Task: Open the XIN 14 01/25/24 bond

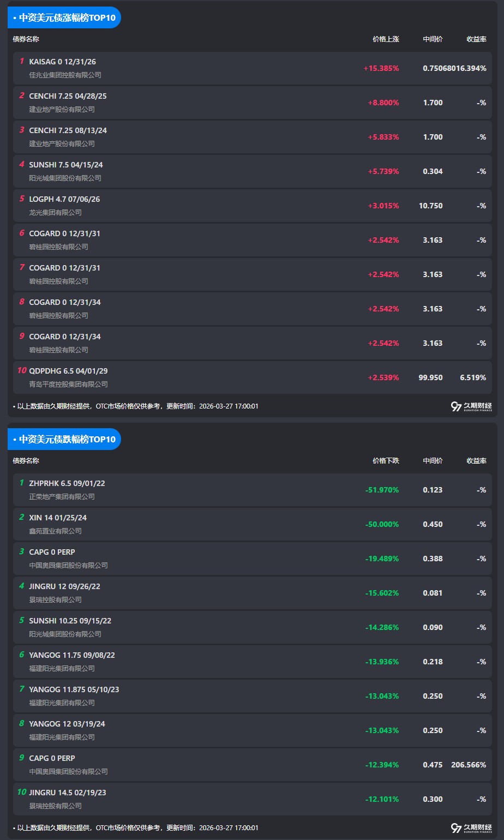Action: [x=58, y=518]
